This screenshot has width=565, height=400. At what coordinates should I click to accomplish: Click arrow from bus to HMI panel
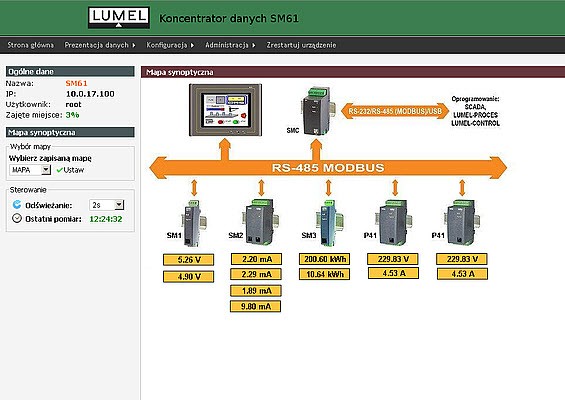click(x=225, y=149)
